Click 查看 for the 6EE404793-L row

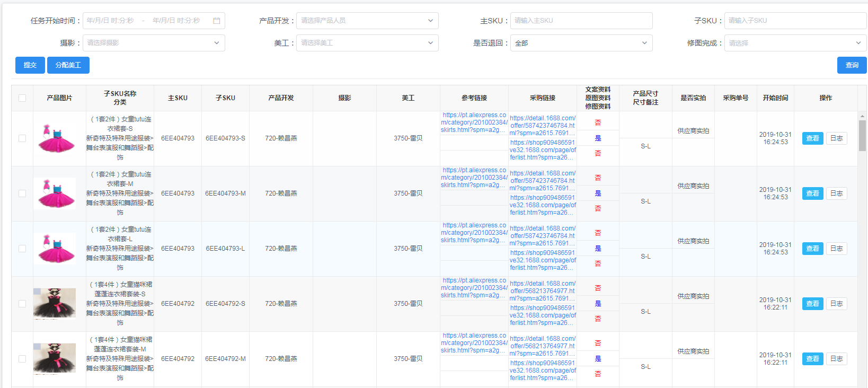(812, 249)
